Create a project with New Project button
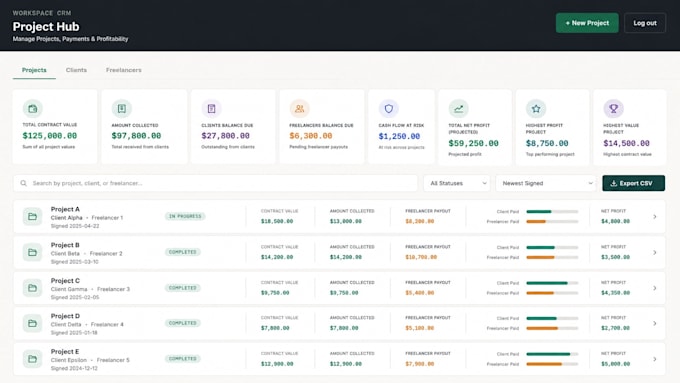Viewport: 680px width, 383px height. (587, 23)
